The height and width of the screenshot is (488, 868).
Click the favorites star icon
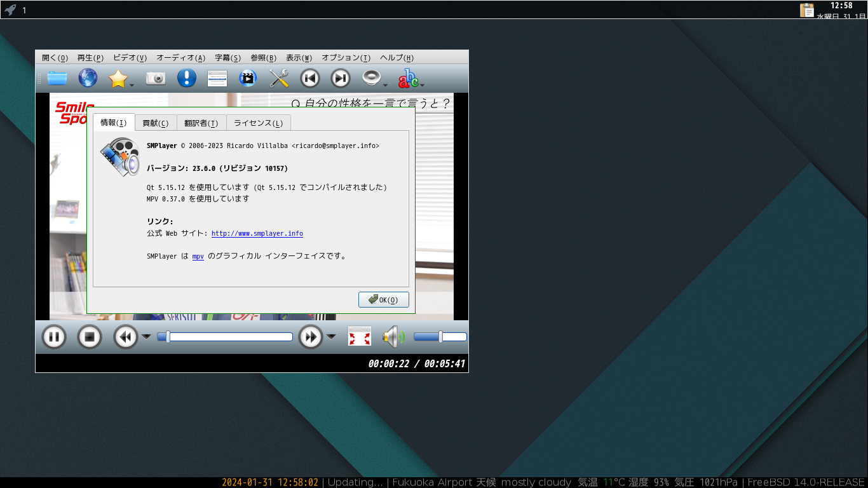point(118,78)
